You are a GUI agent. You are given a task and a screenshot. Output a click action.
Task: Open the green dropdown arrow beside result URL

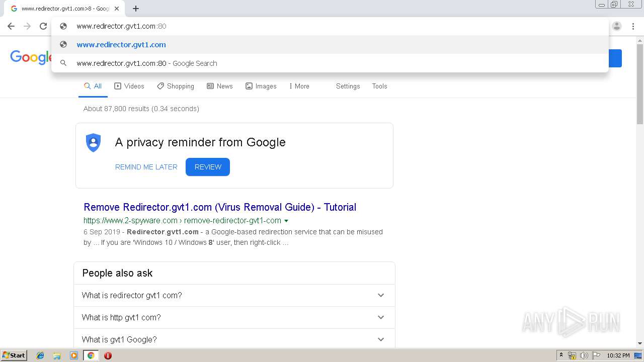pyautogui.click(x=286, y=221)
